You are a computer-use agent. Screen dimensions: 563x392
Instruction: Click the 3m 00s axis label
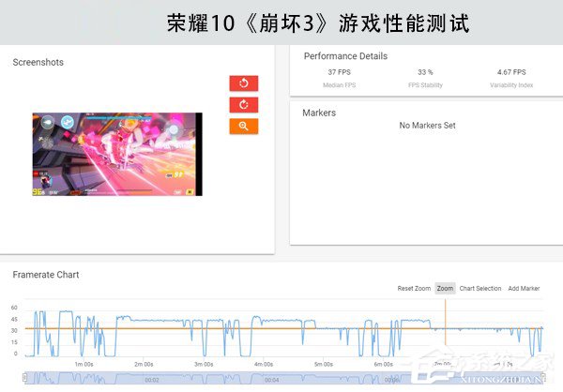coord(204,364)
